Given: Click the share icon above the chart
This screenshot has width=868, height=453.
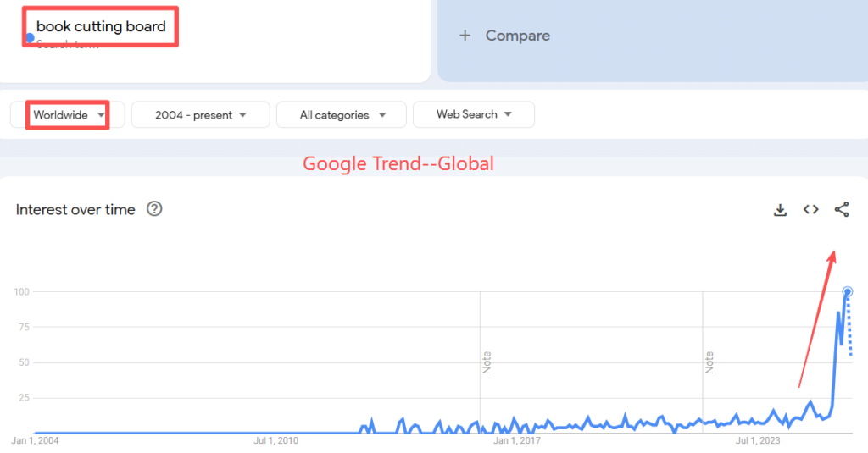Looking at the screenshot, I should pos(842,210).
